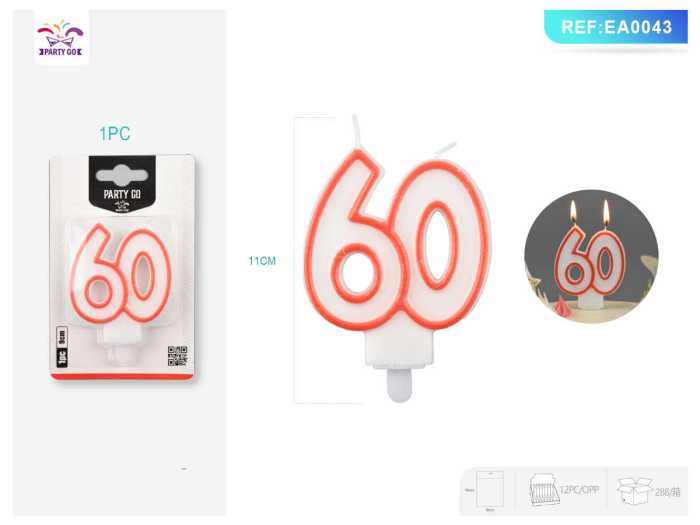Click the black PARTY GO header on package
700x525 pixels.
tap(122, 182)
